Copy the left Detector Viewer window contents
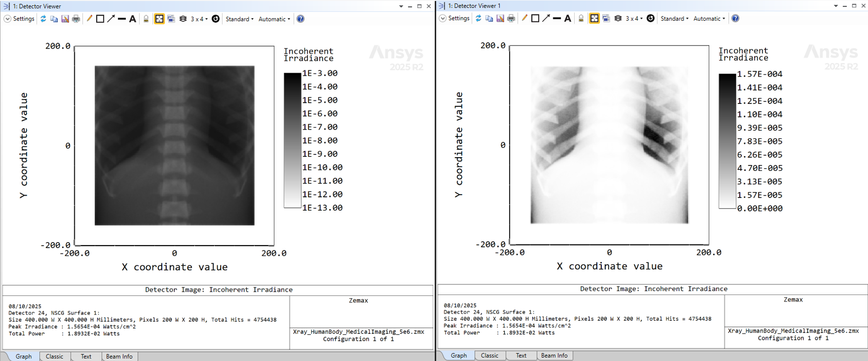The width and height of the screenshot is (868, 361). click(x=54, y=19)
